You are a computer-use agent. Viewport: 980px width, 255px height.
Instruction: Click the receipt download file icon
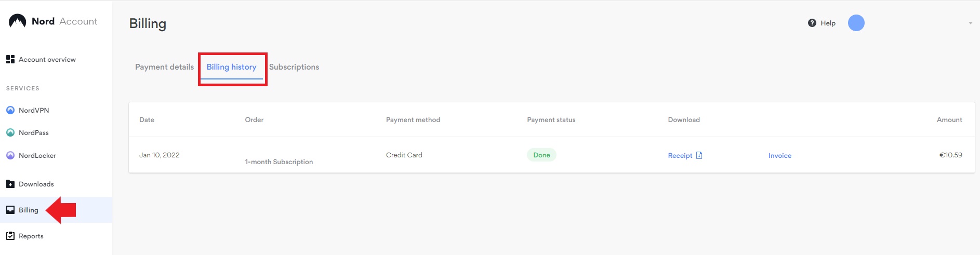click(699, 155)
